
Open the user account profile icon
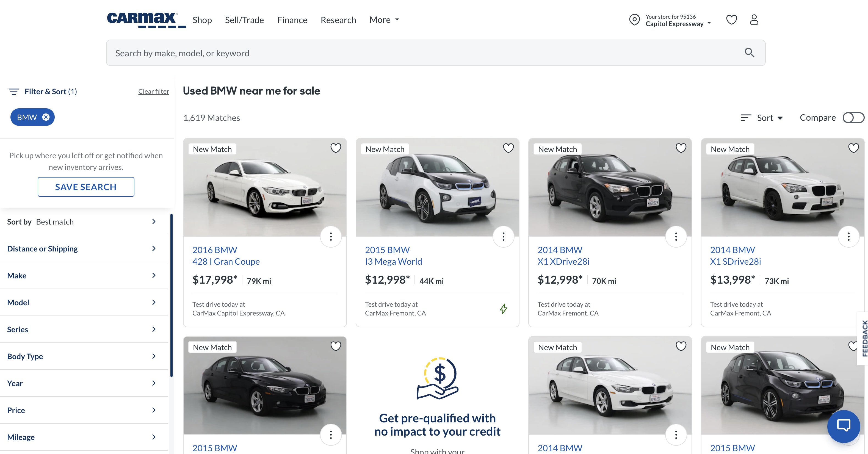pyautogui.click(x=754, y=20)
